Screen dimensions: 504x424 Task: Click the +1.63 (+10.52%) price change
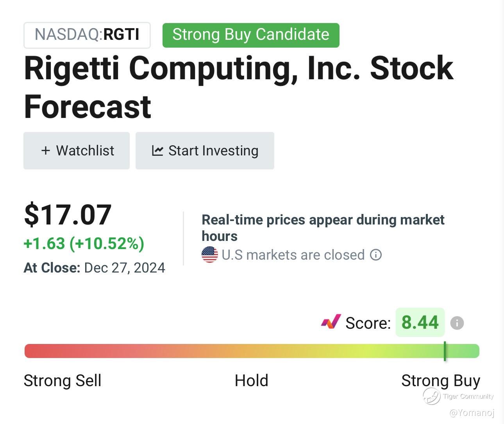84,244
